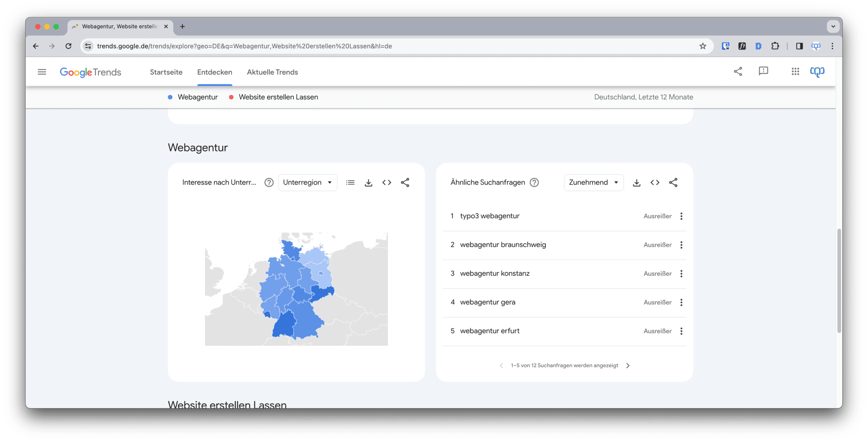Bookmark this page with the star
This screenshot has width=868, height=442.
[703, 46]
